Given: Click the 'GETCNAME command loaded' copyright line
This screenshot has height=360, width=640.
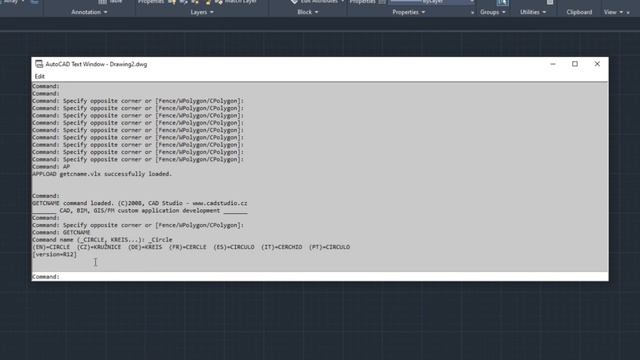Looking at the screenshot, I should (x=140, y=203).
